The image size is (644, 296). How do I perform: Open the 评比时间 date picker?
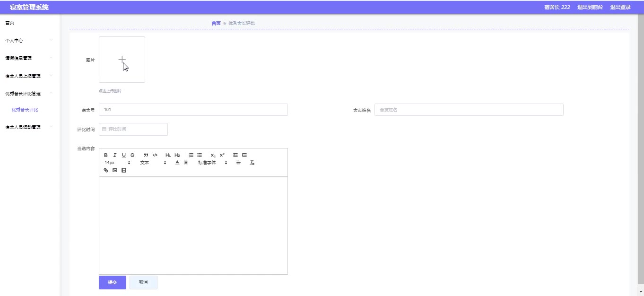click(x=133, y=129)
